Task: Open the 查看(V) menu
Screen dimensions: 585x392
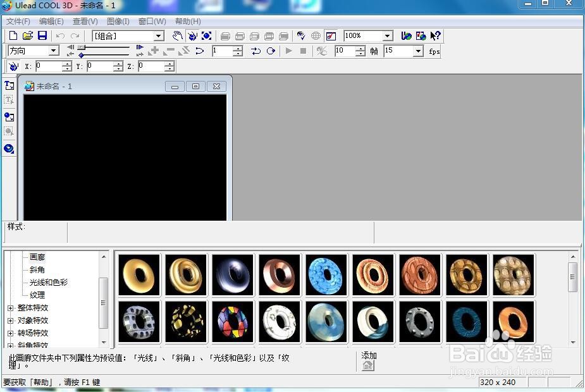Action: (x=85, y=21)
